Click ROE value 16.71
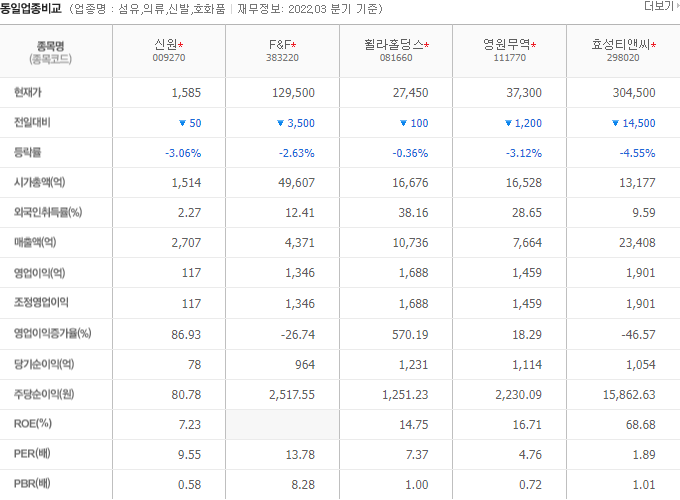The height and width of the screenshot is (500, 680). click(527, 425)
